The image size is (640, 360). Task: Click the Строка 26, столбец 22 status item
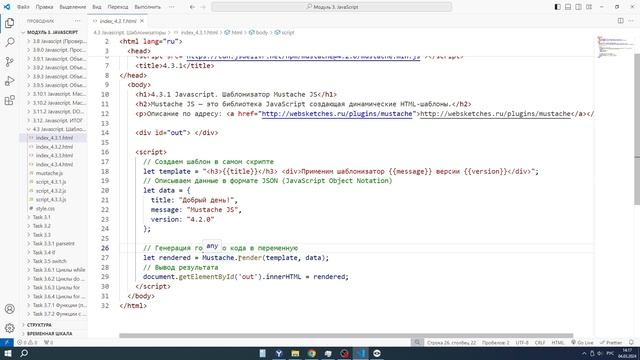[x=451, y=342]
